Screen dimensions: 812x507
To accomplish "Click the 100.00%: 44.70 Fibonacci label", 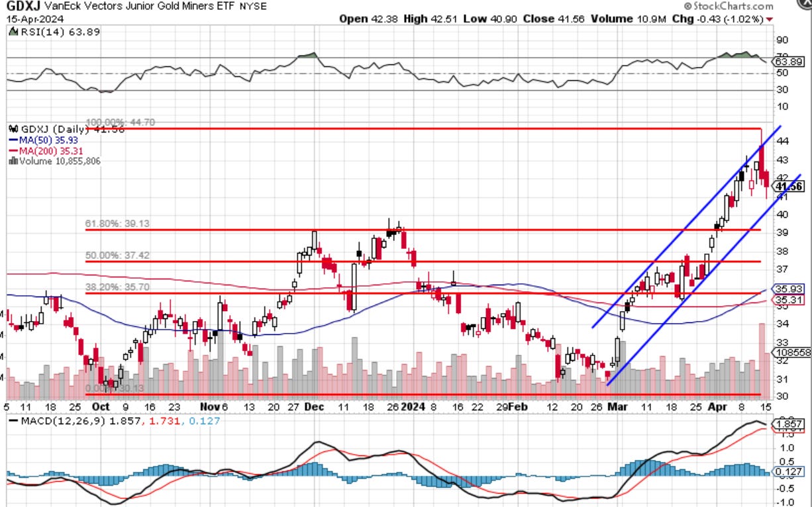I will click(x=120, y=122).
